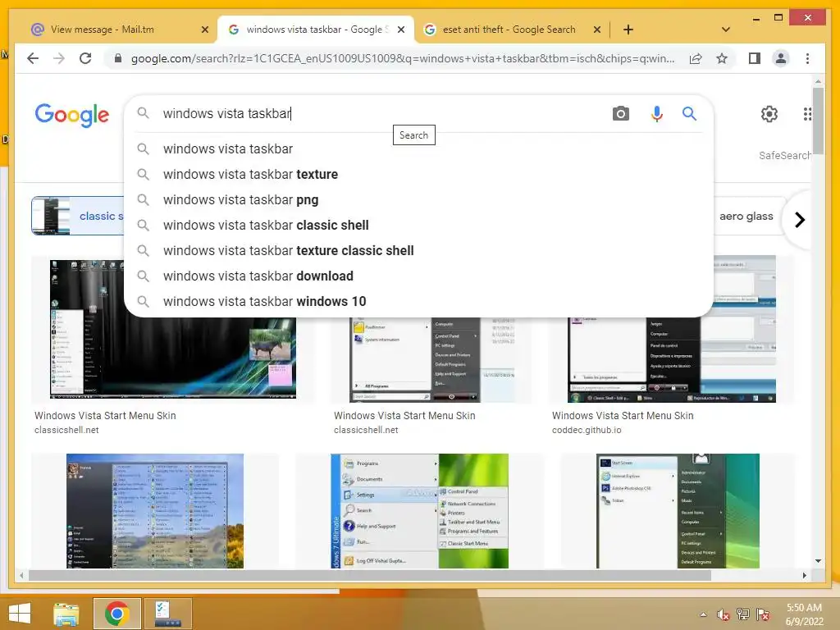The width and height of the screenshot is (840, 630).
Task: Share this page via address bar icon
Action: click(696, 58)
